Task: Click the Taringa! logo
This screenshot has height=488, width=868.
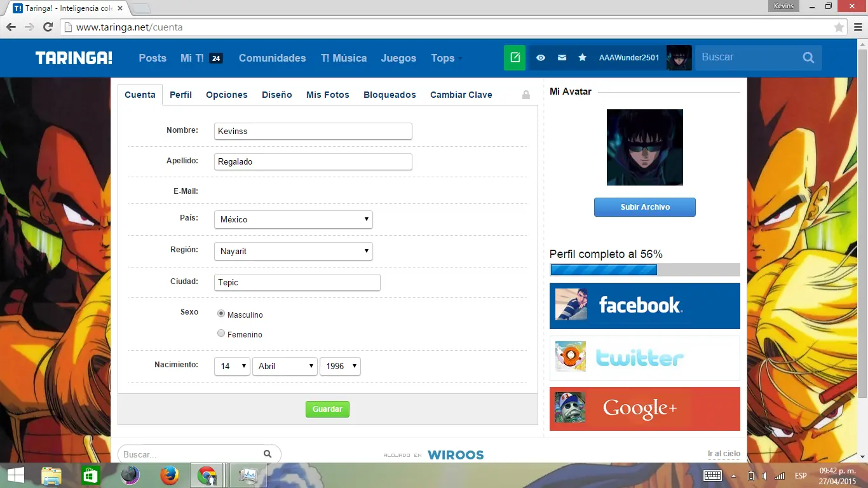Action: tap(74, 58)
